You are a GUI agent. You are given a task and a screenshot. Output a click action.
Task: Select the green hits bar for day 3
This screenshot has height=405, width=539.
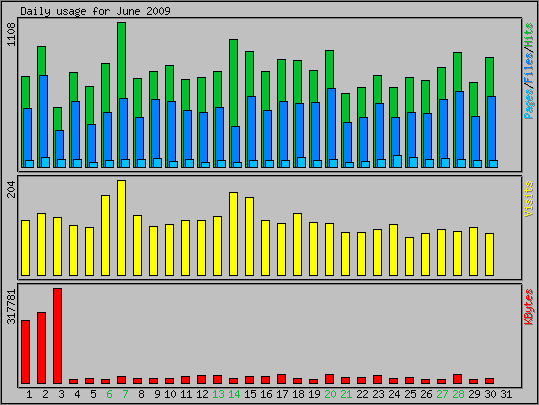tap(57, 119)
